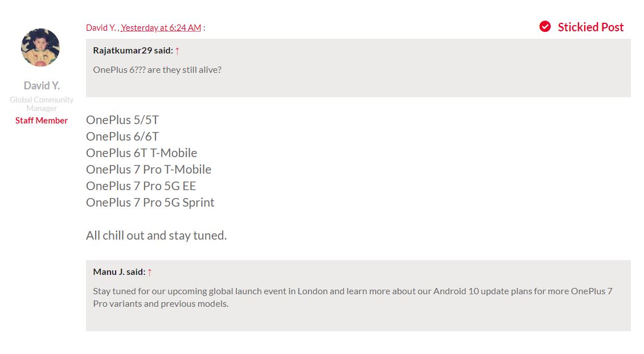Click the Global Community Manager title
Screen dimensions: 644x354
[x=42, y=104]
